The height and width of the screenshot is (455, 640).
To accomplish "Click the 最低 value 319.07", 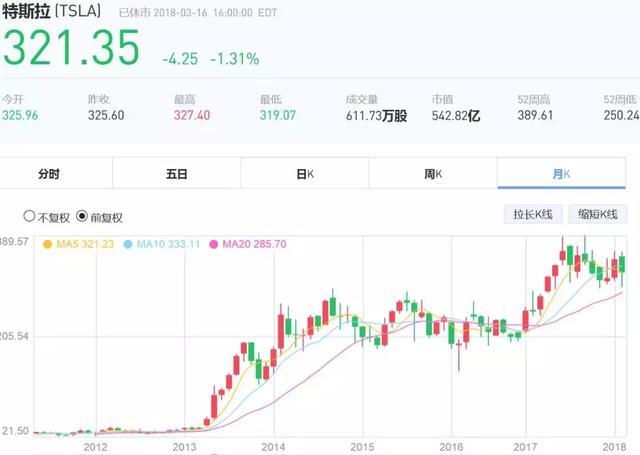I will (x=278, y=115).
